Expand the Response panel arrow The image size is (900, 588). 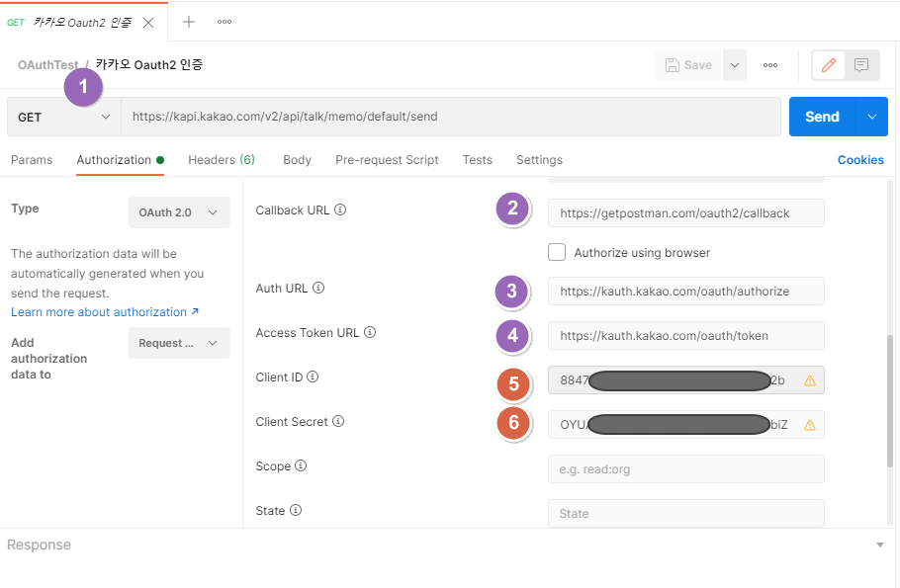click(x=880, y=545)
